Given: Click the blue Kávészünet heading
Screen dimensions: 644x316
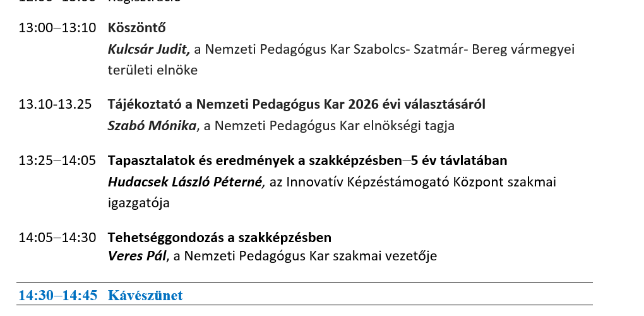Looking at the screenshot, I should 145,295.
